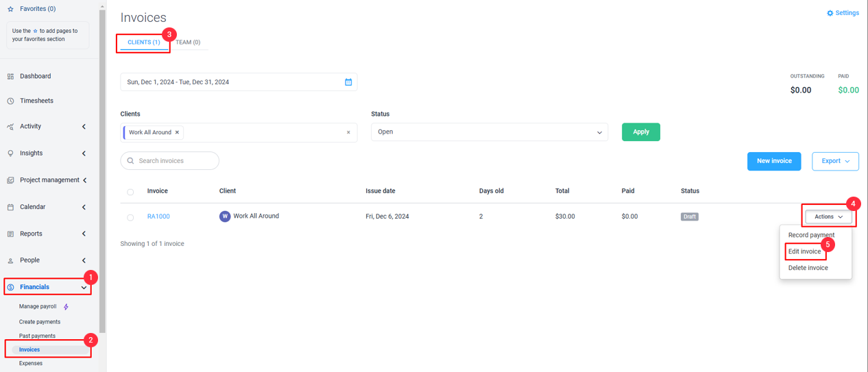
Task: Switch to the TEAM (0) tab
Action: coord(188,42)
